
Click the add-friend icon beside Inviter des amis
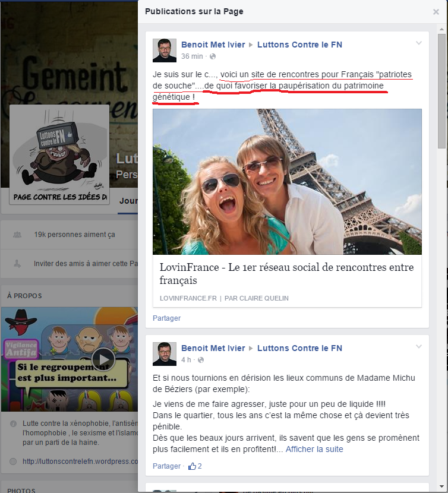point(17,264)
